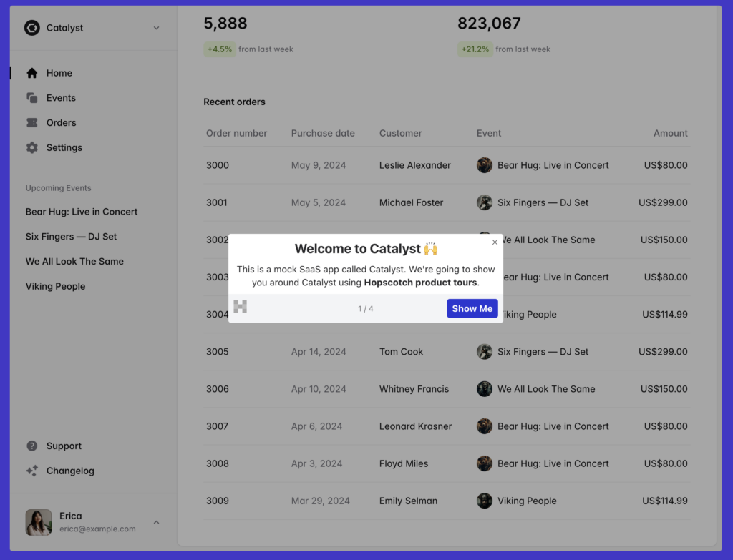Image resolution: width=733 pixels, height=560 pixels.
Task: Click order number 3001
Action: coord(217,202)
